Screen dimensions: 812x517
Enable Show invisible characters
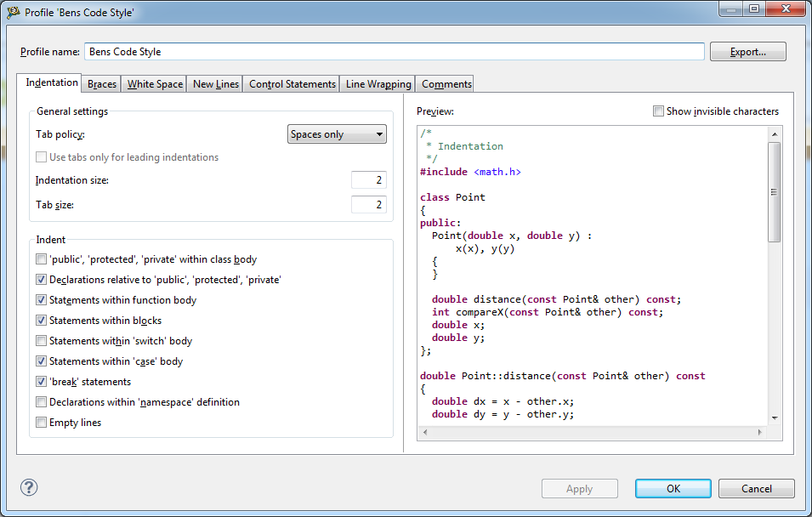[658, 111]
